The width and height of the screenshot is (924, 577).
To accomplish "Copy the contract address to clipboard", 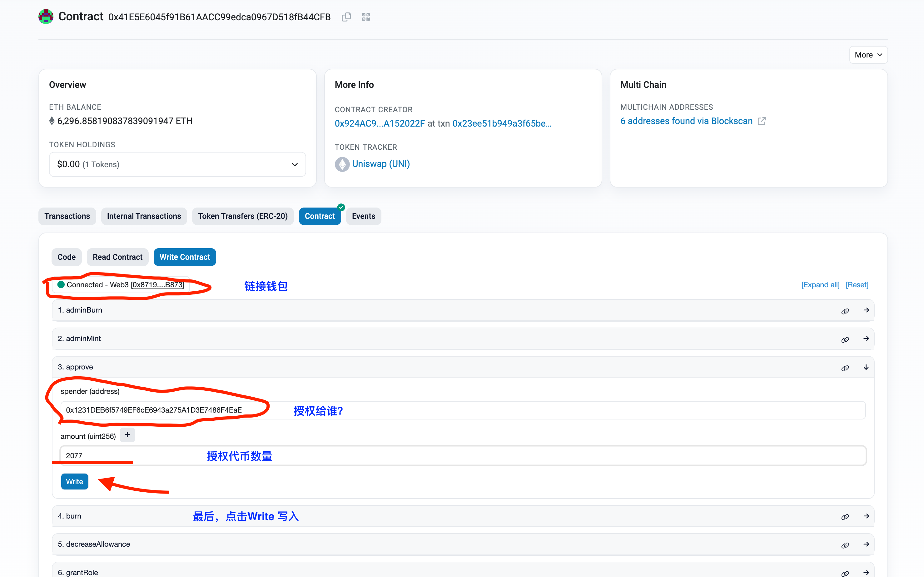I will coord(346,17).
